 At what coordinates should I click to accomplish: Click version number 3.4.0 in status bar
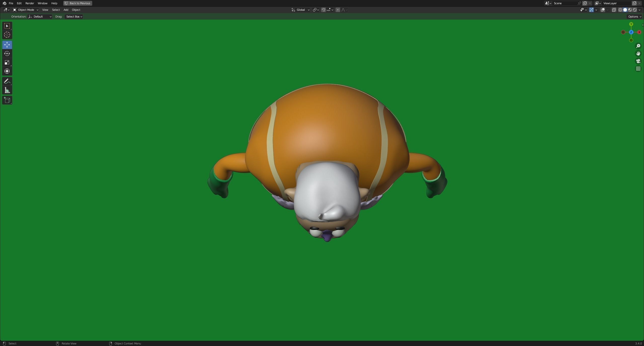tap(638, 343)
